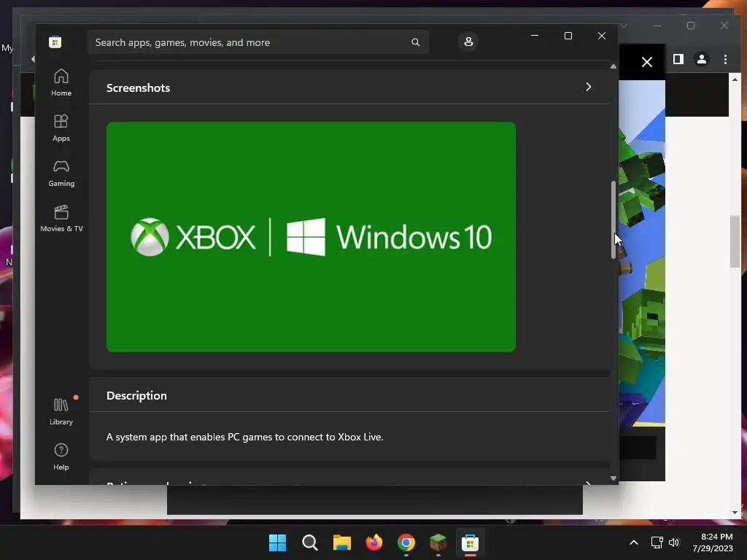This screenshot has width=747, height=560.
Task: Minimize the Microsoft Store window
Action: coord(535,36)
